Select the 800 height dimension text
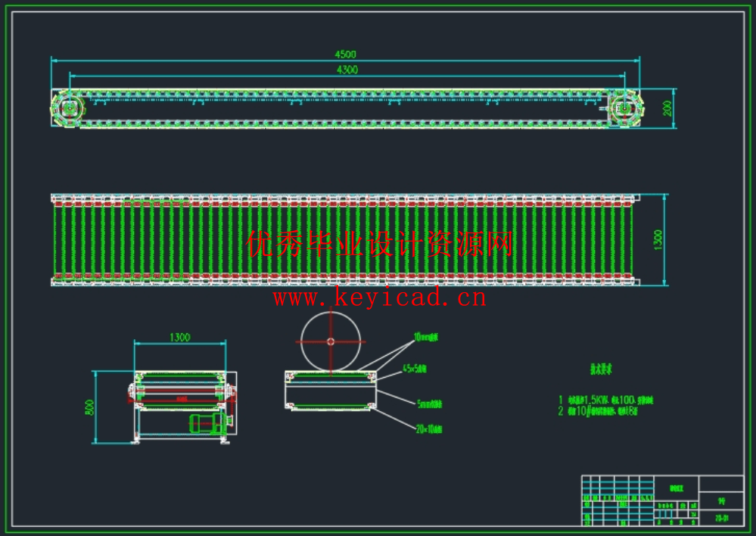 click(x=89, y=407)
